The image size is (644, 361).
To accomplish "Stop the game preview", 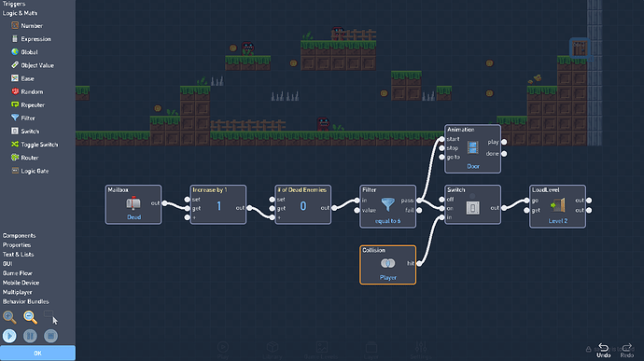I will [51, 336].
